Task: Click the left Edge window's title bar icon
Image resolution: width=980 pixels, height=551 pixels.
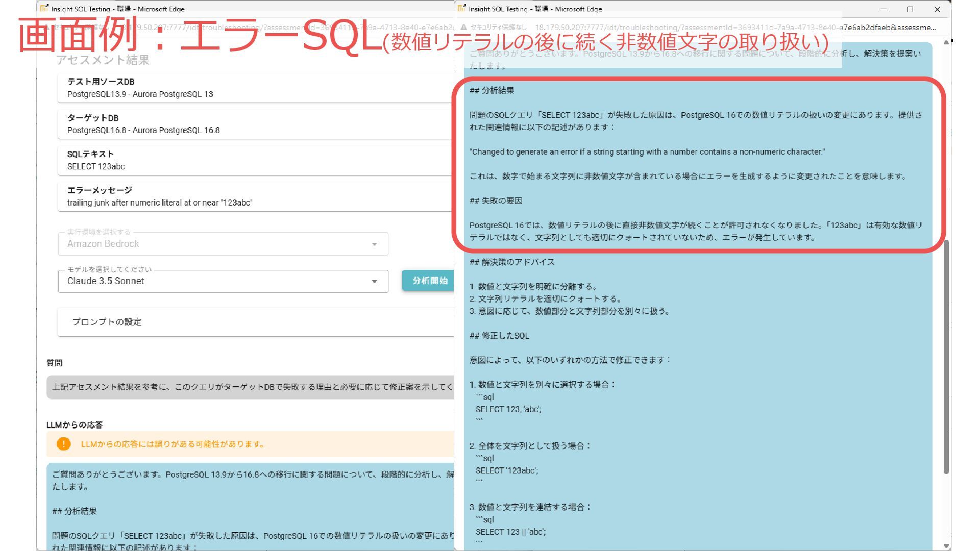Action: (x=44, y=9)
